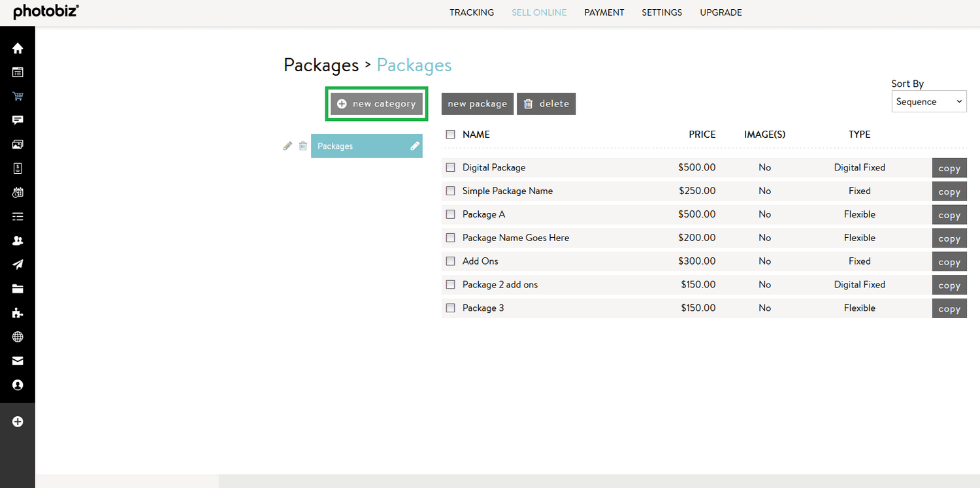Viewport: 980px width, 488px height.
Task: Click the new category button
Action: [x=376, y=103]
